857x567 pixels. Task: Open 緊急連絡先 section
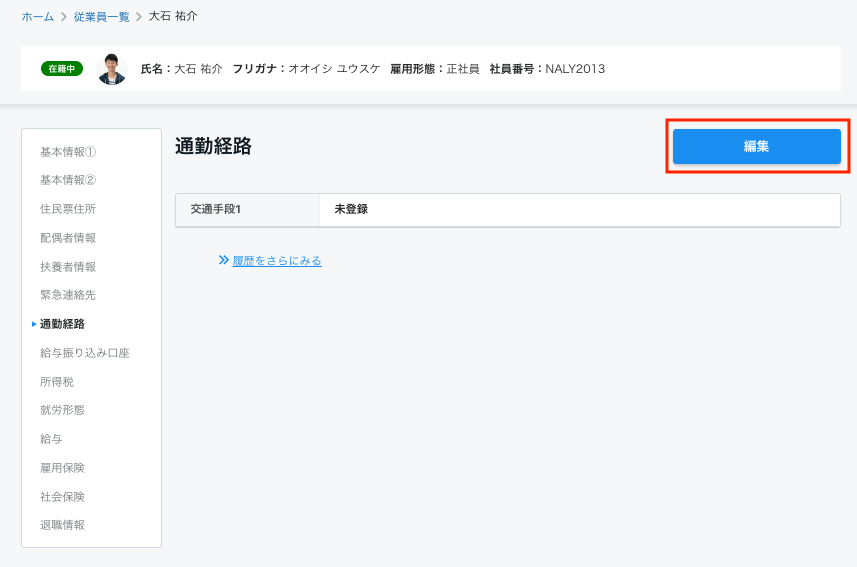coord(68,295)
